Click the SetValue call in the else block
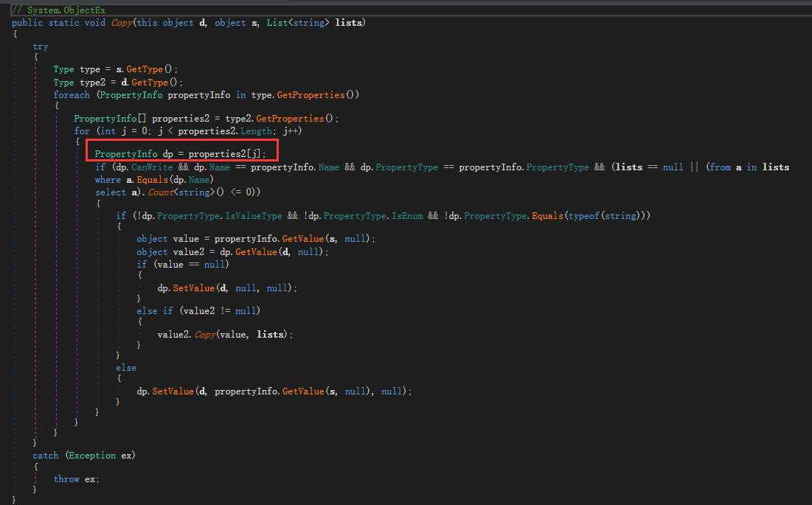This screenshot has width=812, height=505. [173, 391]
